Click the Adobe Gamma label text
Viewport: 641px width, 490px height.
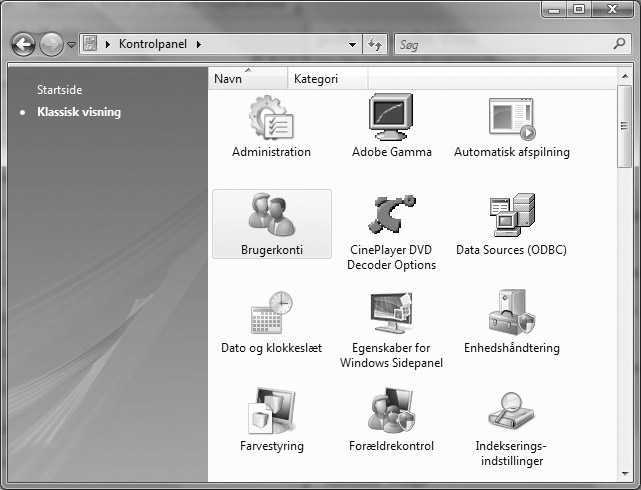point(392,152)
